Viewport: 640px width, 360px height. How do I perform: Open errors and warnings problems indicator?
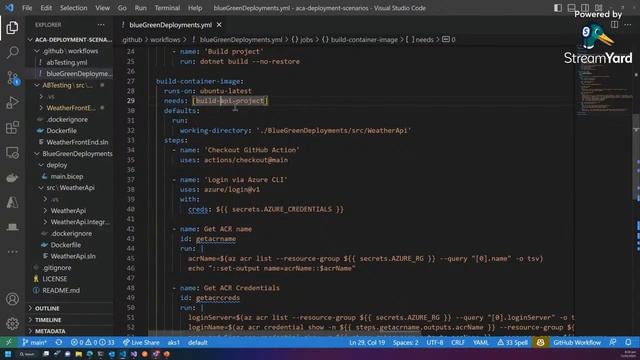(92, 342)
